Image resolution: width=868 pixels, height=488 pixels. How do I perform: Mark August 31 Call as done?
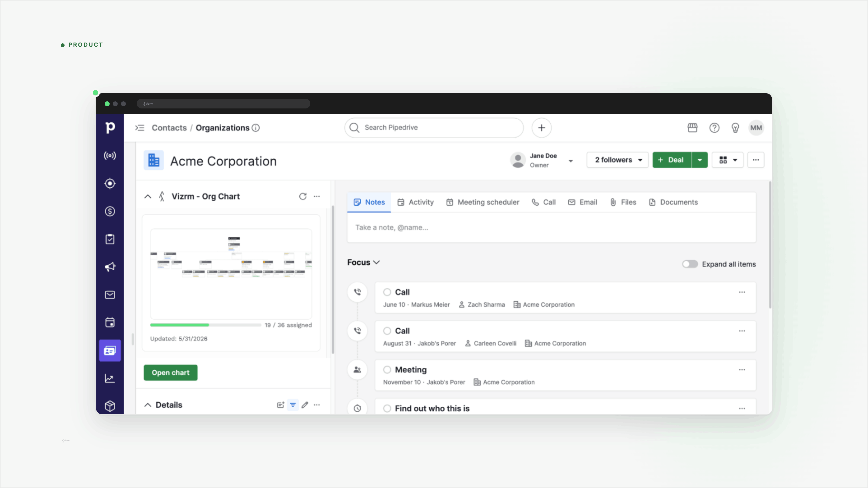387,331
